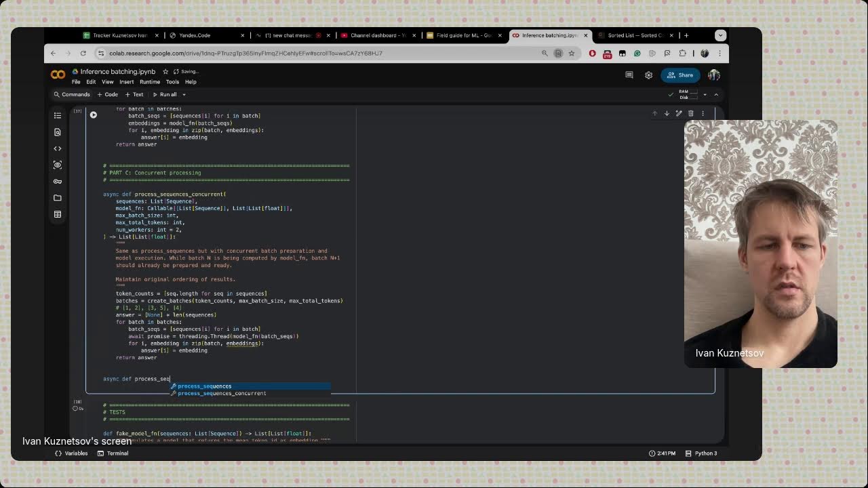Open the Terminal panel
This screenshot has height=488, width=868.
[113, 453]
